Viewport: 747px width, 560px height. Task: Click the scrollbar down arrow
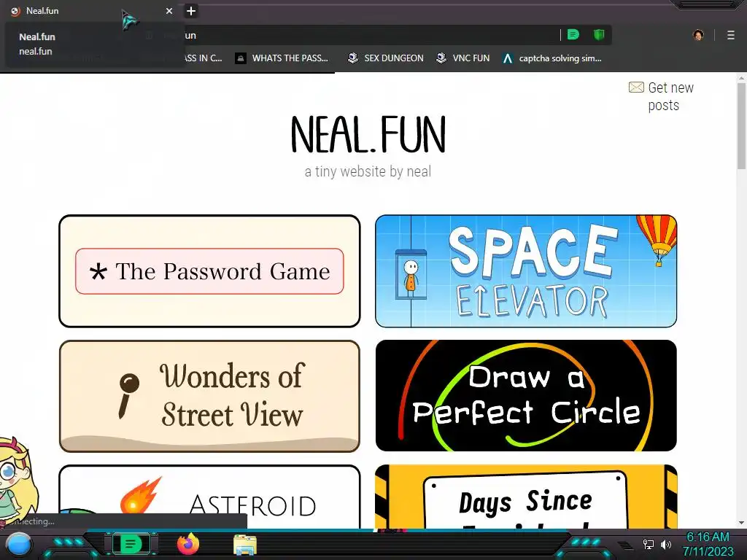(x=741, y=523)
